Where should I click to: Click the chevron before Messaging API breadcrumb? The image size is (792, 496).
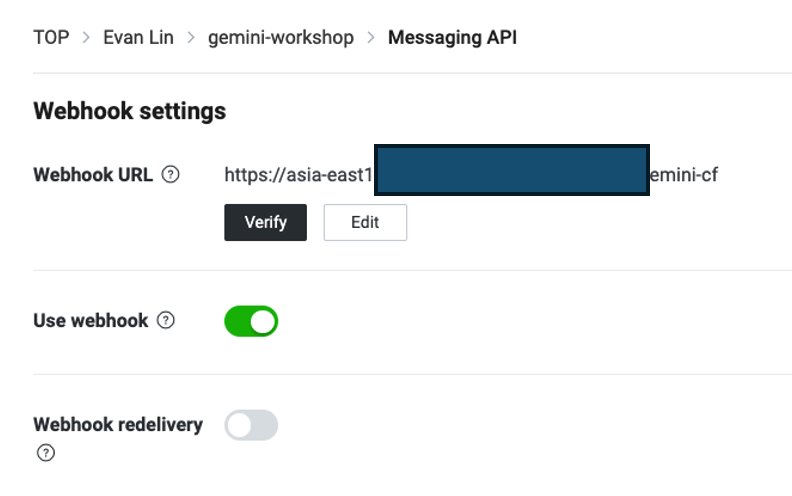click(371, 37)
